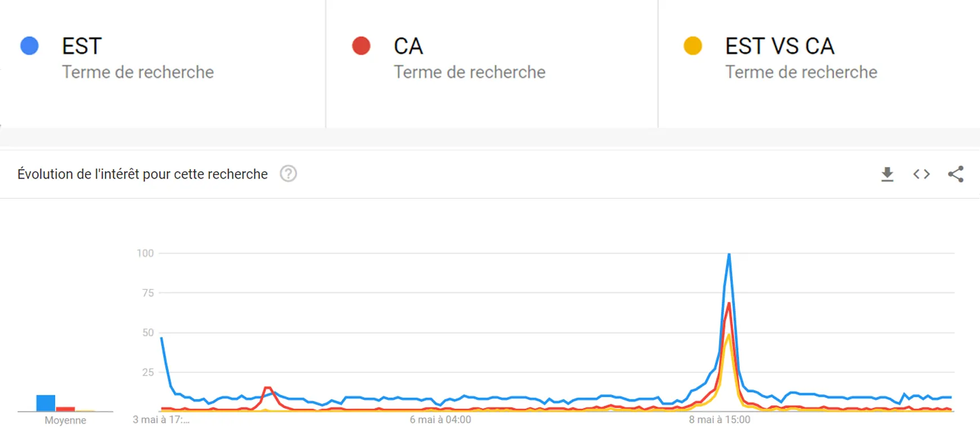
Task: Click the small red bump after 3 mai
Action: (268, 388)
